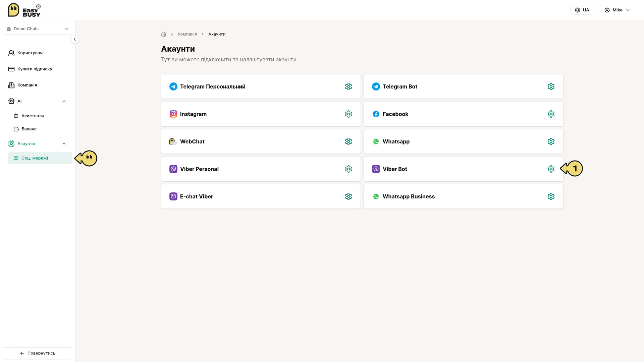Open the Demo Chats company dropdown

(x=37, y=29)
